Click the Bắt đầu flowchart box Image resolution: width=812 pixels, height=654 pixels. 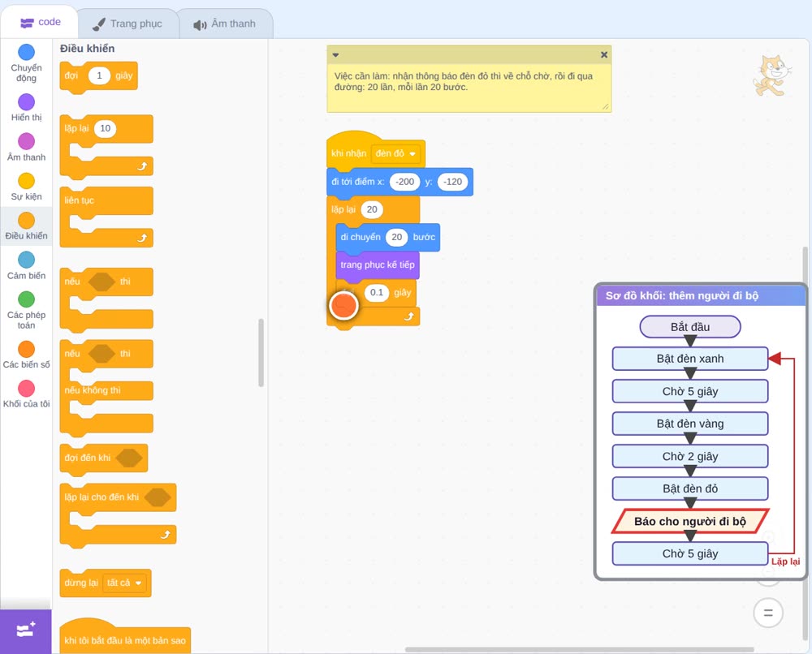[690, 327]
